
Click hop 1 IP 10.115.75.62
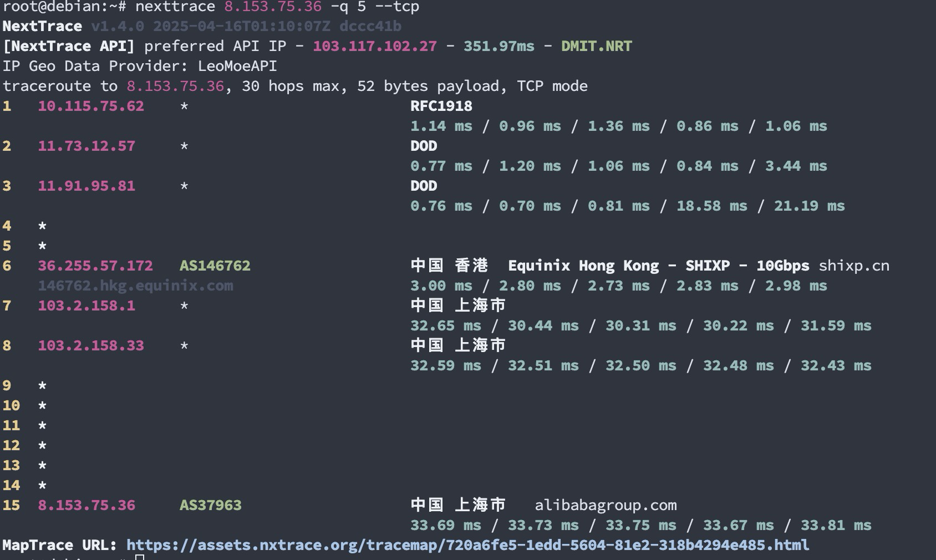pos(91,106)
